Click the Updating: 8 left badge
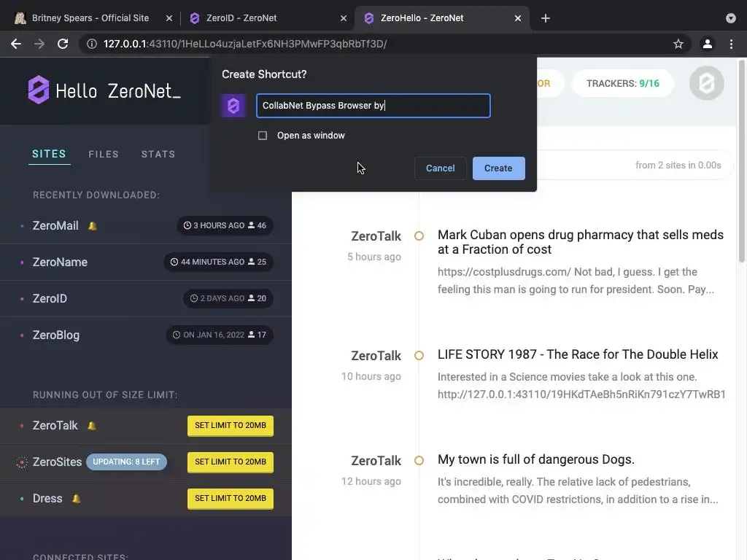747x560 pixels. pyautogui.click(x=126, y=462)
